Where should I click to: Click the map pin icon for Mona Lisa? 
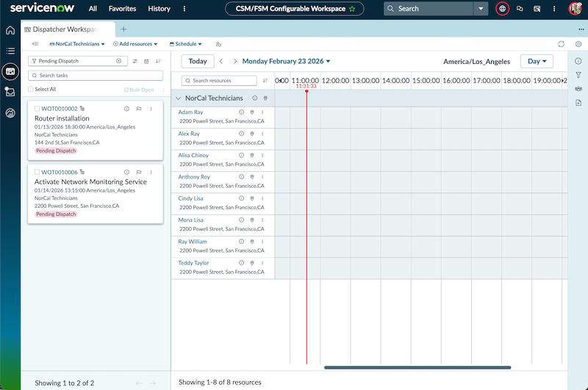pyautogui.click(x=252, y=220)
